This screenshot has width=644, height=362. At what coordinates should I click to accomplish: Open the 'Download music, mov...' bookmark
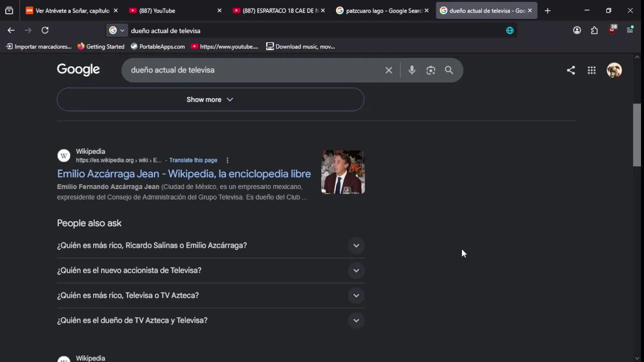[x=300, y=47]
